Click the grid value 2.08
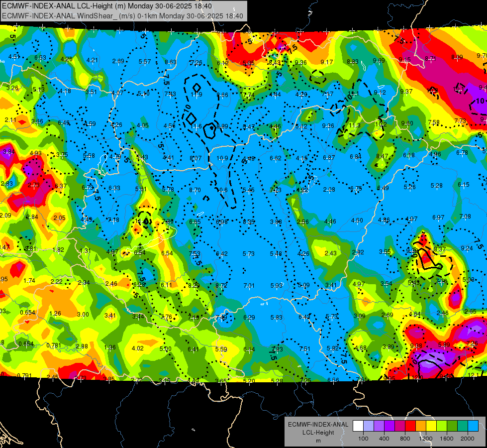Image resolution: width=487 pixels, height=448 pixels. (x=329, y=190)
